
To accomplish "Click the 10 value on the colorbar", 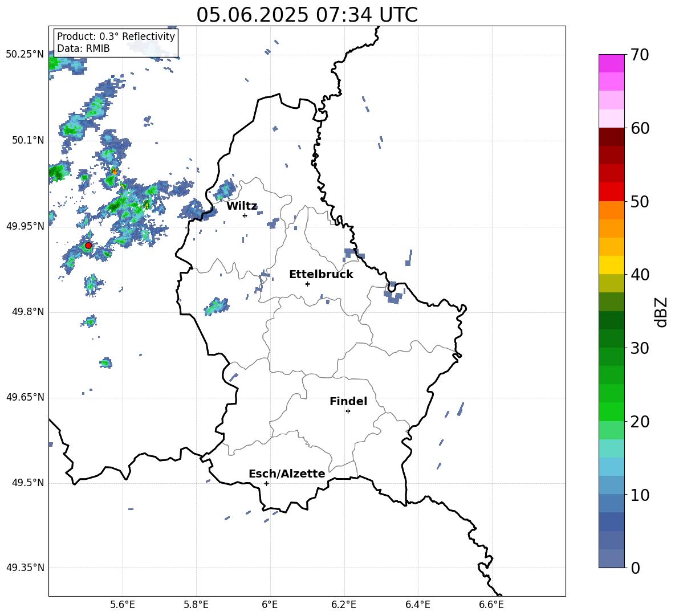I will tap(640, 495).
